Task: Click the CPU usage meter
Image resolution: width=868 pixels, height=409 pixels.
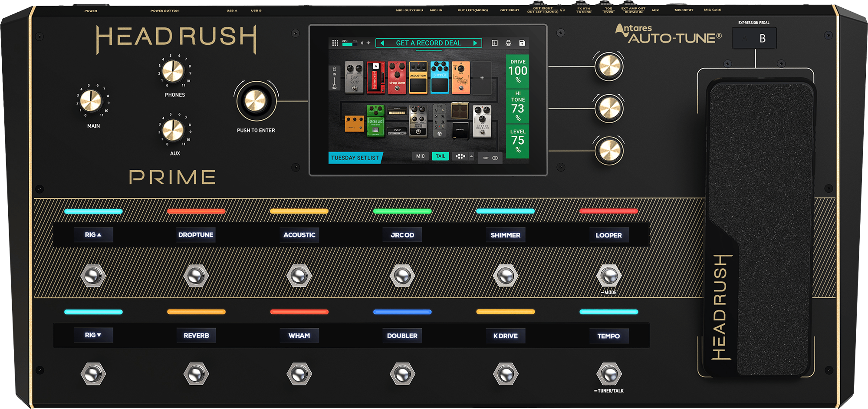Action: [x=349, y=43]
